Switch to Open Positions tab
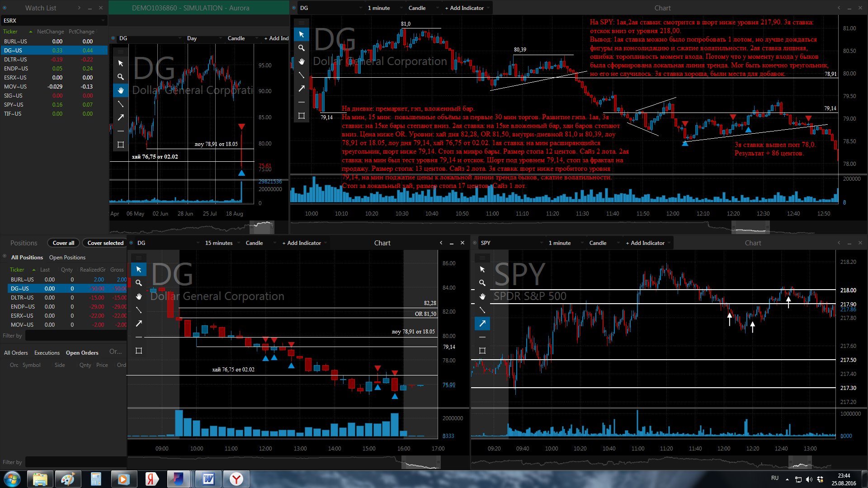The height and width of the screenshot is (488, 868). [67, 257]
